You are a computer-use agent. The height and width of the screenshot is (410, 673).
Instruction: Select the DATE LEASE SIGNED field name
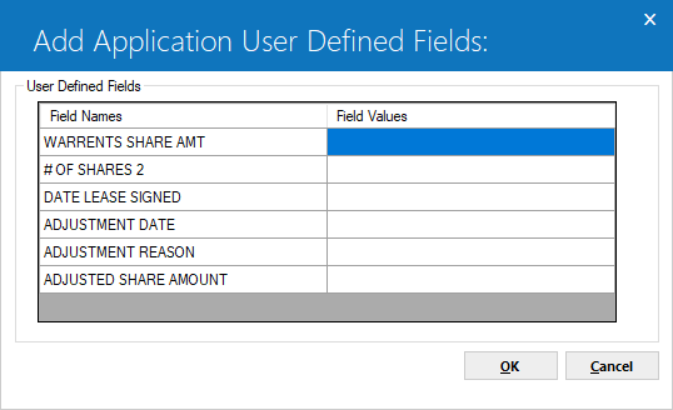click(x=183, y=197)
